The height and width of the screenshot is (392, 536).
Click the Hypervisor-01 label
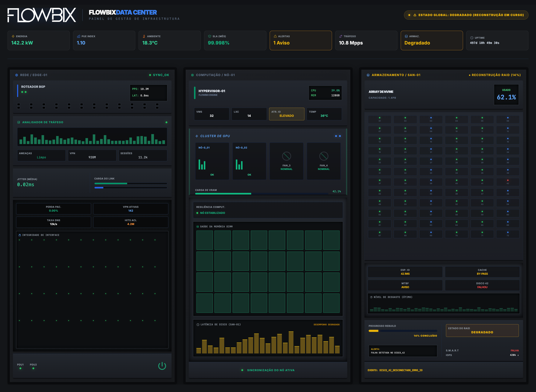212,91
